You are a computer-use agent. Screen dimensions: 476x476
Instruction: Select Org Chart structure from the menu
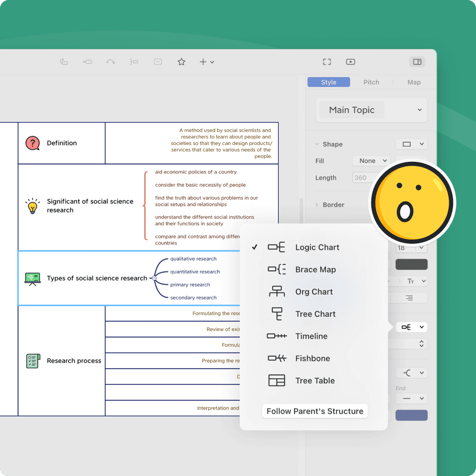click(x=314, y=292)
